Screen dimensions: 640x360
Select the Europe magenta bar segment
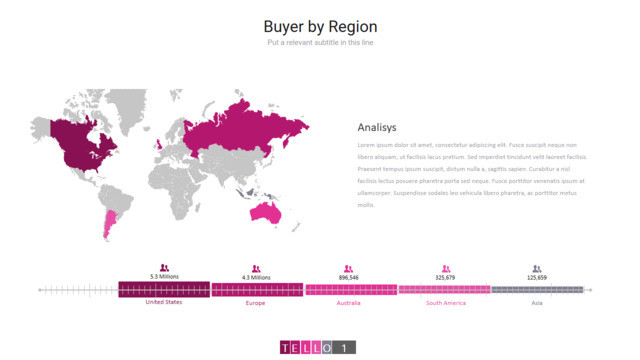point(257,289)
